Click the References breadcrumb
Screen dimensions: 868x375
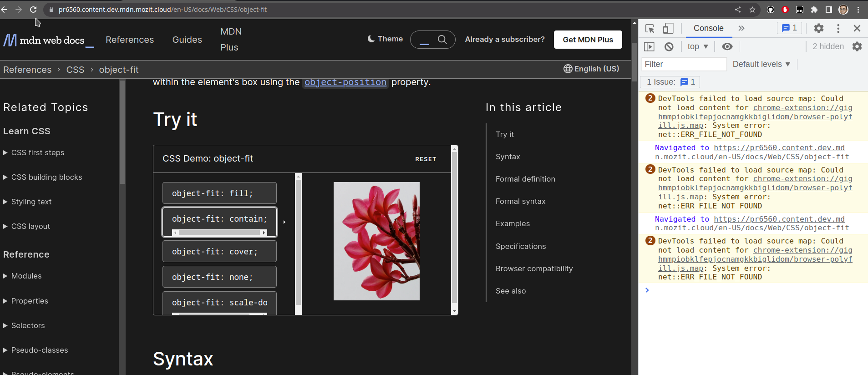(x=27, y=70)
